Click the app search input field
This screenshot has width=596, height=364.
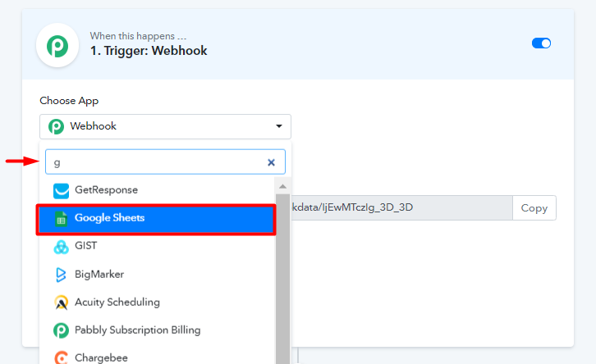(x=165, y=162)
